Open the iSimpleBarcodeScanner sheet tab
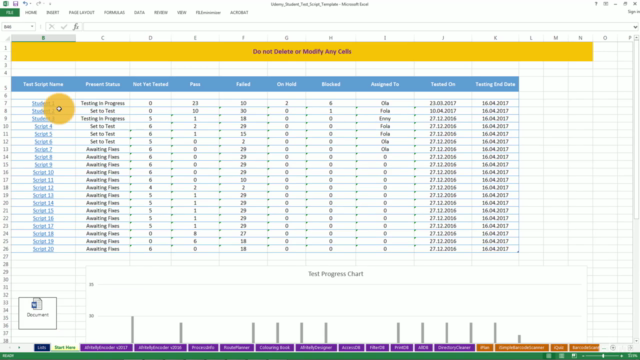This screenshot has height=360, width=640. coord(522,348)
